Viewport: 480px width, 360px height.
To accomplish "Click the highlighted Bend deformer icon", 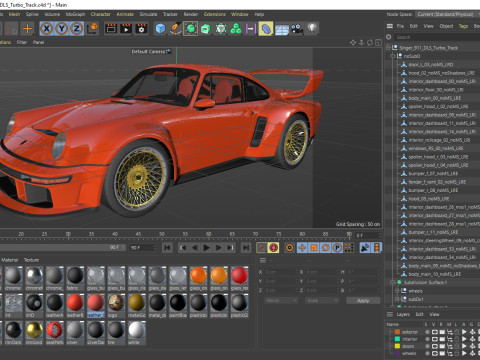I will [266, 29].
